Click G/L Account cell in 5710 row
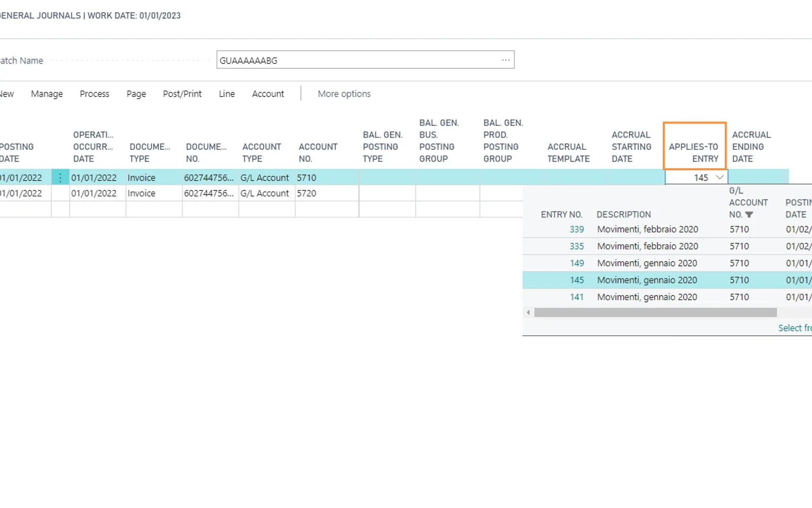Image resolution: width=812 pixels, height=508 pixels. [266, 177]
